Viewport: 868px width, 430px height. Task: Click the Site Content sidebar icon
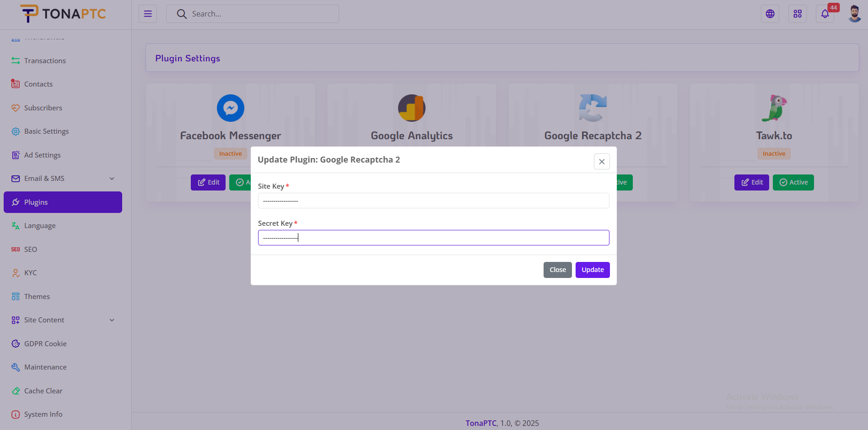point(16,320)
